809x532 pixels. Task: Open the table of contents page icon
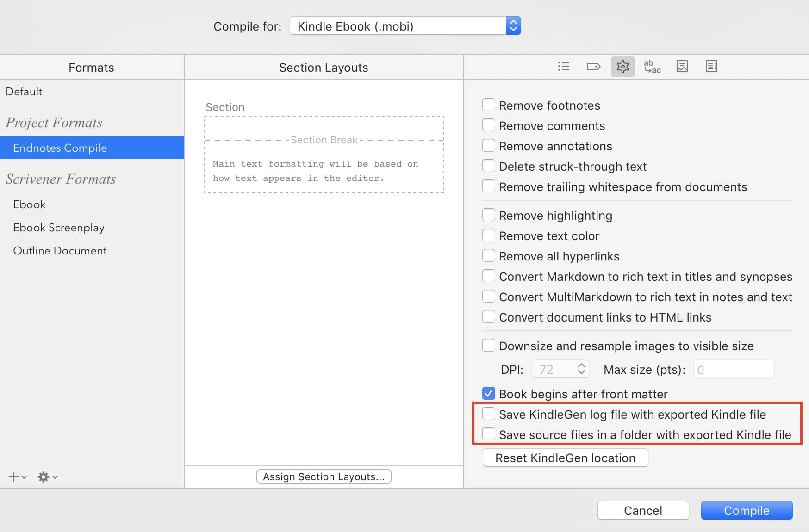click(711, 67)
